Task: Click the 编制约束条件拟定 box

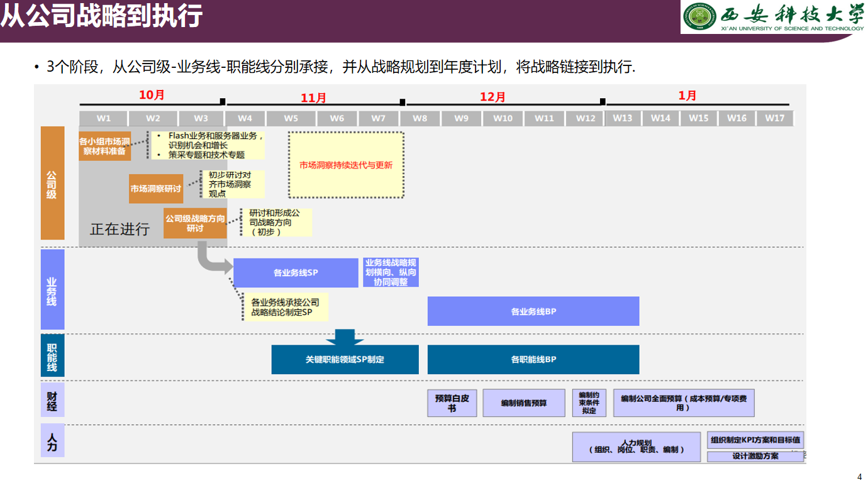Action: [x=589, y=403]
